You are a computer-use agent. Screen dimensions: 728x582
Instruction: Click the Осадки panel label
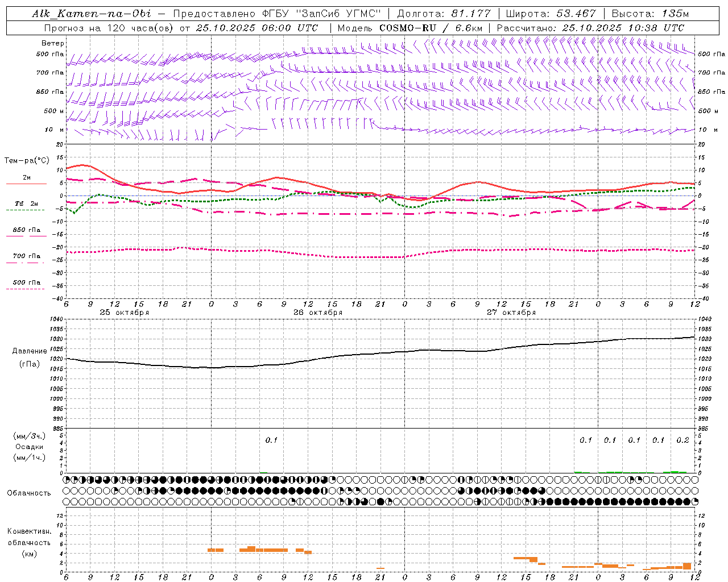30,447
